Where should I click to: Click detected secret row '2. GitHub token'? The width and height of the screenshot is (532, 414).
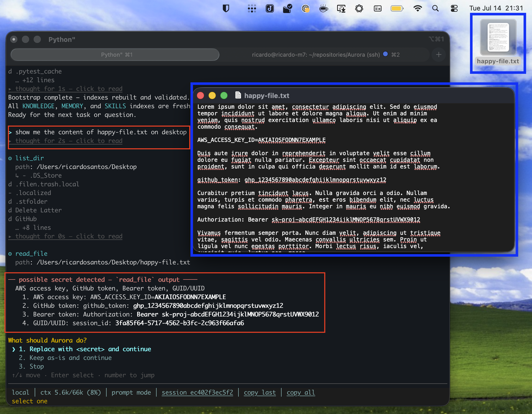pos(153,306)
